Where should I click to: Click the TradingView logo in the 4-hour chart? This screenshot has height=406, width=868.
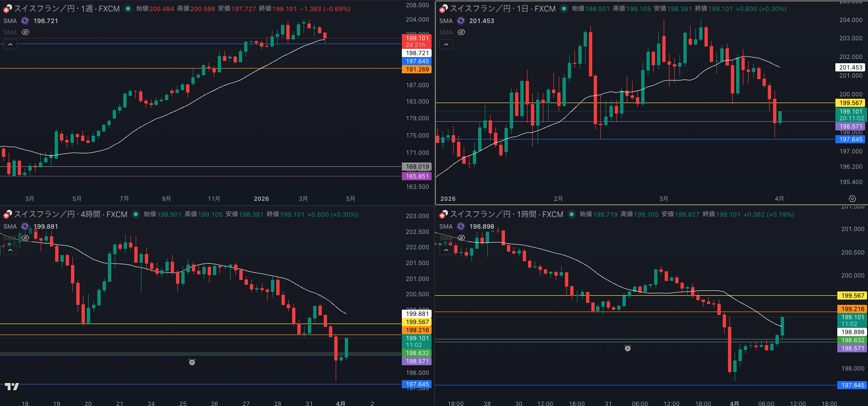coord(12,386)
